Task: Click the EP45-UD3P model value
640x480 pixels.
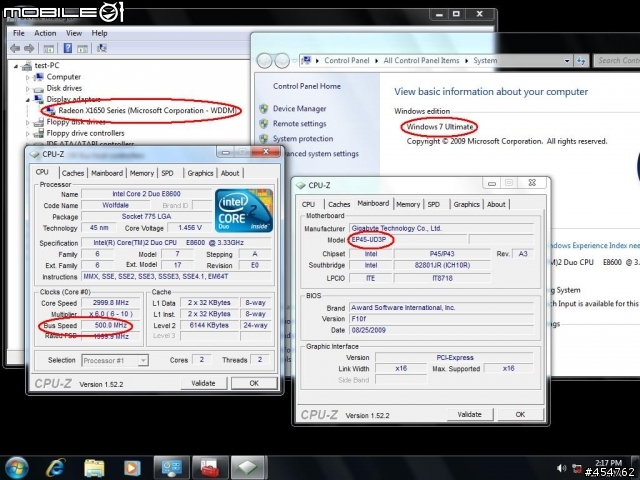Action: (369, 240)
